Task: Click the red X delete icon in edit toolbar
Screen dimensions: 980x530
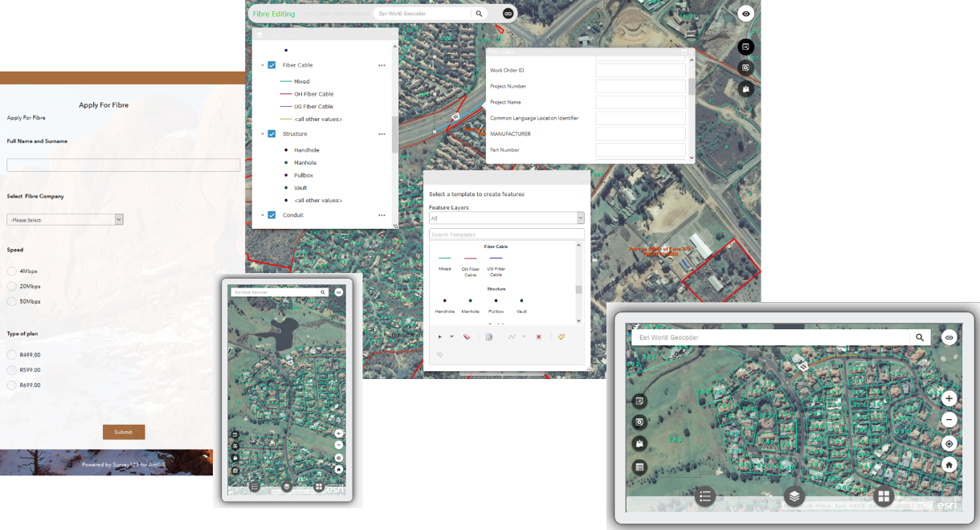Action: point(538,336)
